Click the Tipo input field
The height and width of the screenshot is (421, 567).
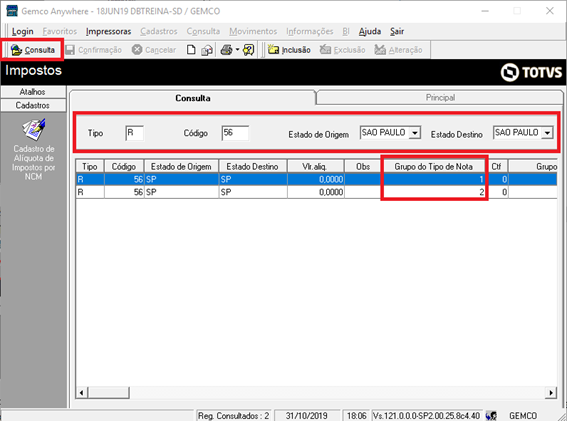[x=134, y=133]
